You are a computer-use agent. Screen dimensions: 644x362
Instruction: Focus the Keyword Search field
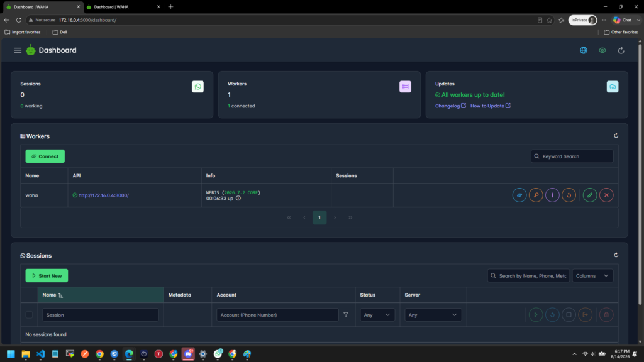point(572,156)
